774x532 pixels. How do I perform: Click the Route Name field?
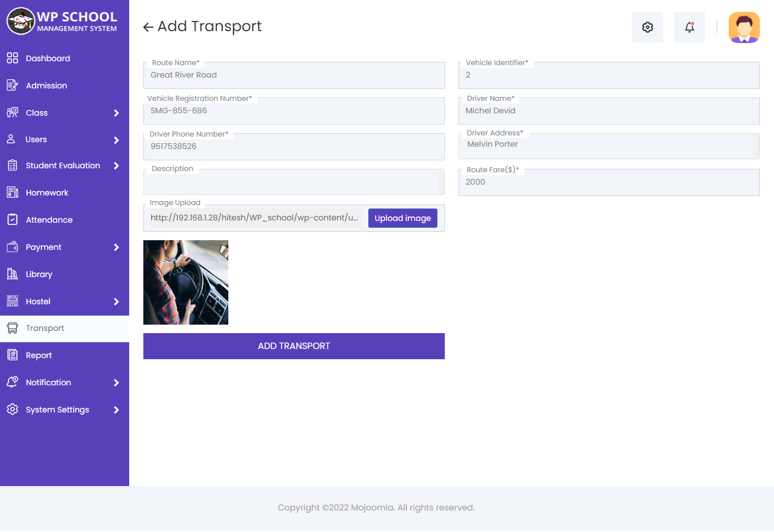pyautogui.click(x=294, y=75)
